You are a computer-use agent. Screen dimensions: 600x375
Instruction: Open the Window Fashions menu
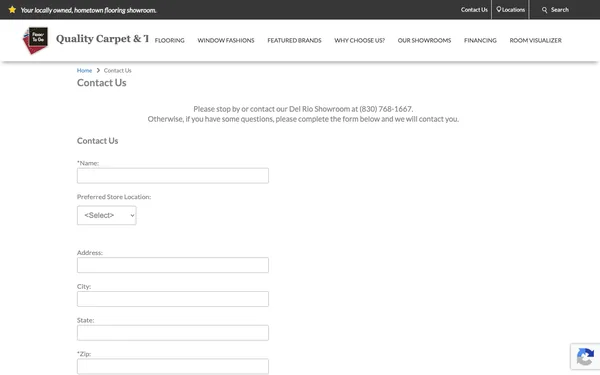point(226,40)
